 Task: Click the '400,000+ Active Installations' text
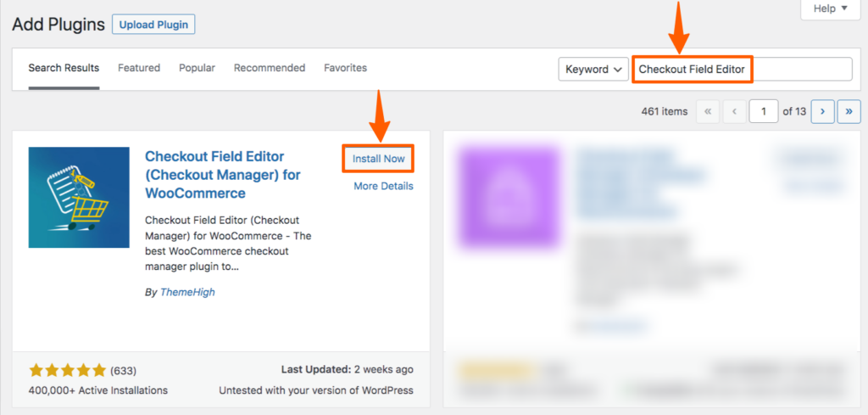[98, 390]
